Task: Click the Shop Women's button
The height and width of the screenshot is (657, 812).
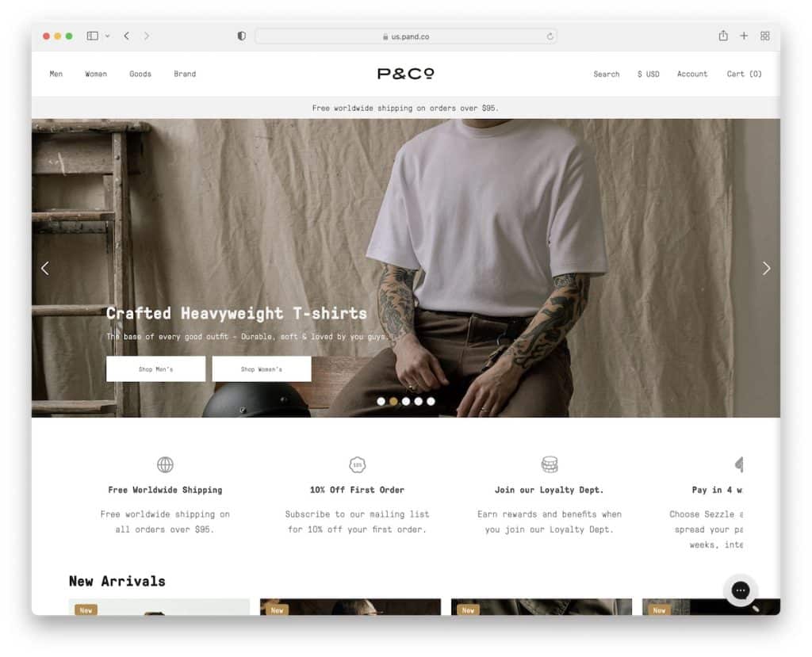Action: point(262,369)
